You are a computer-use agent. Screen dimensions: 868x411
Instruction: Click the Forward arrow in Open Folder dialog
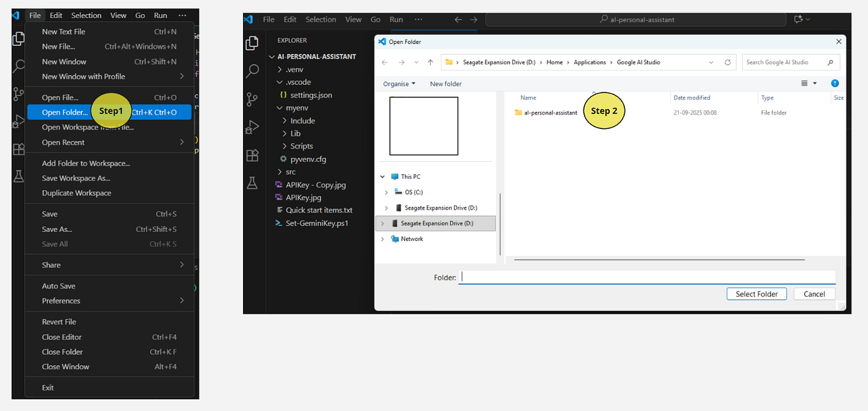(x=401, y=62)
